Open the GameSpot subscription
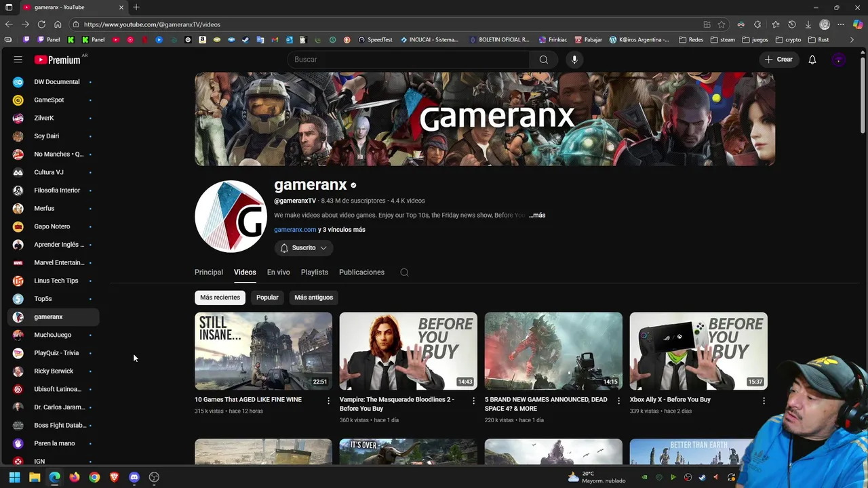Screen dimensions: 868x488 [x=54, y=100]
